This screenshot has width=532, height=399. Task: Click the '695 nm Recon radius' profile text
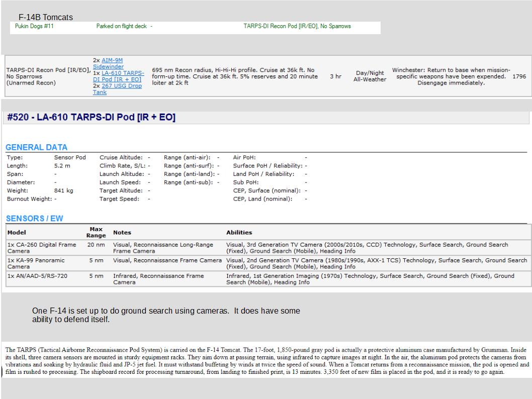235,76
